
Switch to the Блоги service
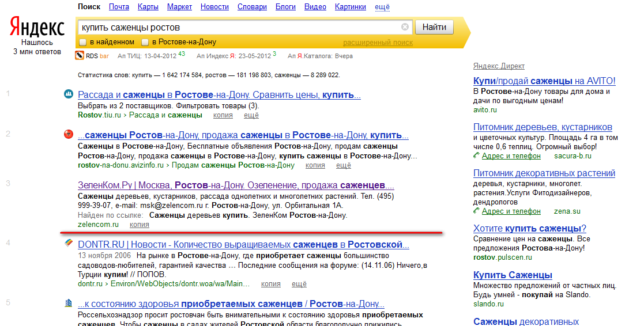pos(285,7)
